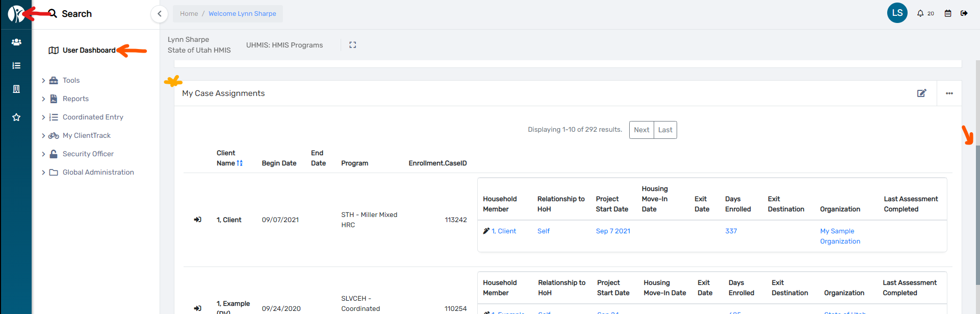
Task: Toggle fullscreen with the expand icon
Action: click(x=352, y=45)
